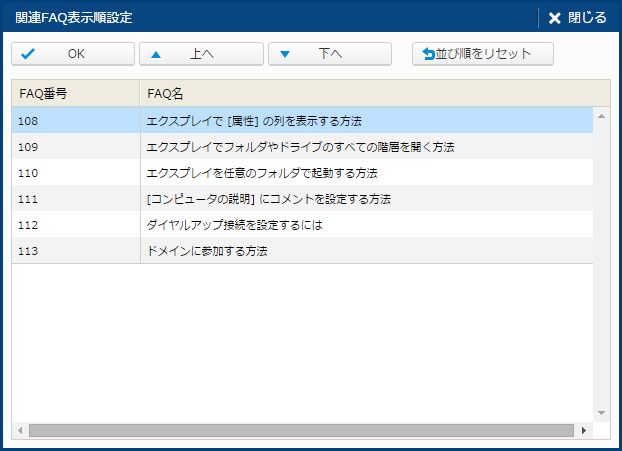The width and height of the screenshot is (622, 451).
Task: Click the horizontal scrollbar thumb
Action: pos(300,430)
